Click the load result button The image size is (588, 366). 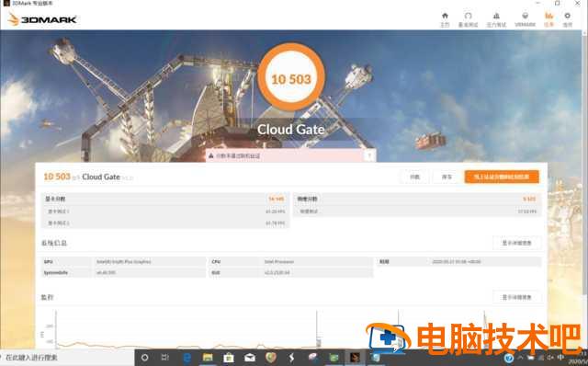[x=414, y=177]
